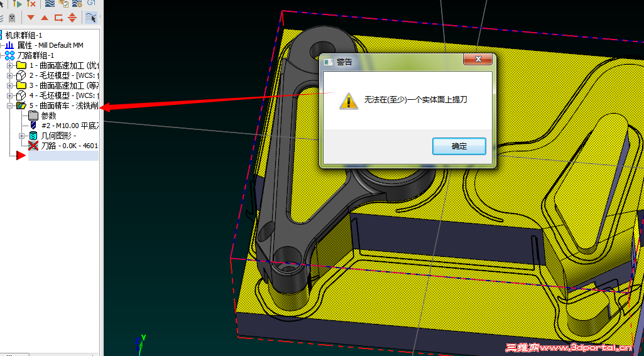Click the 属性 properties icon
This screenshot has width=644, height=356.
pyautogui.click(x=9, y=45)
